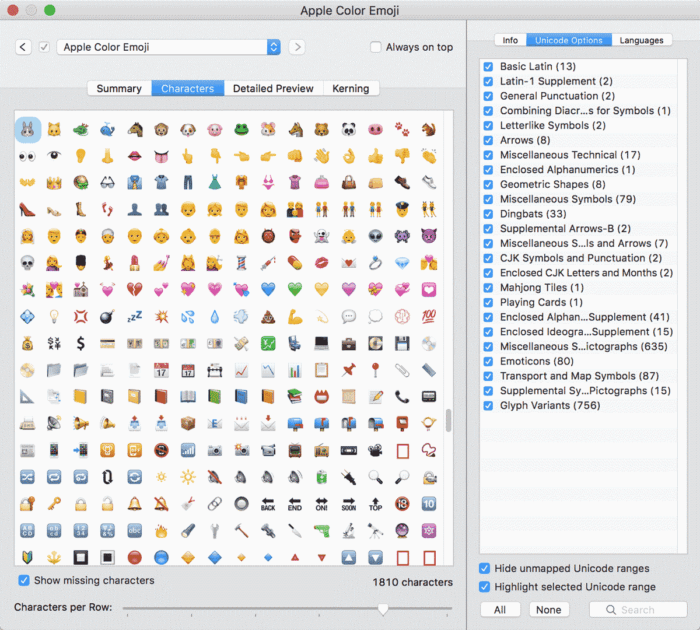Screen dimensions: 700x630
Task: Open the Characters tab
Action: [188, 88]
